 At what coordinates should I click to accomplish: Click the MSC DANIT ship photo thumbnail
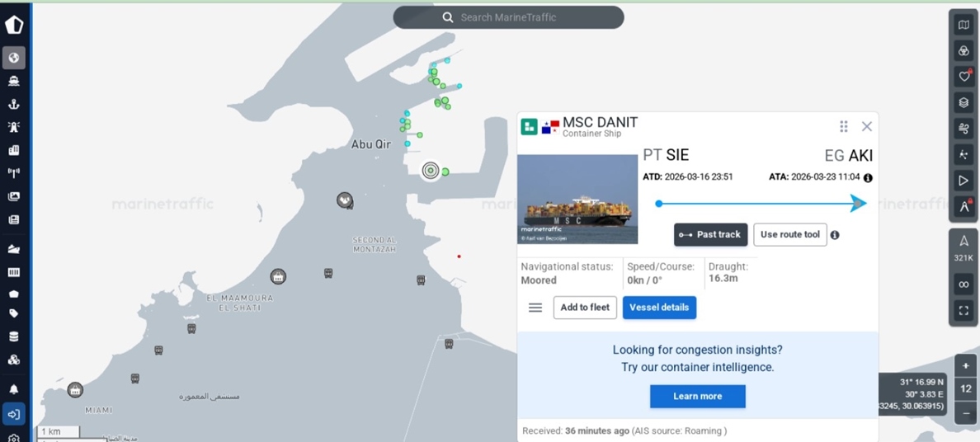tap(577, 199)
